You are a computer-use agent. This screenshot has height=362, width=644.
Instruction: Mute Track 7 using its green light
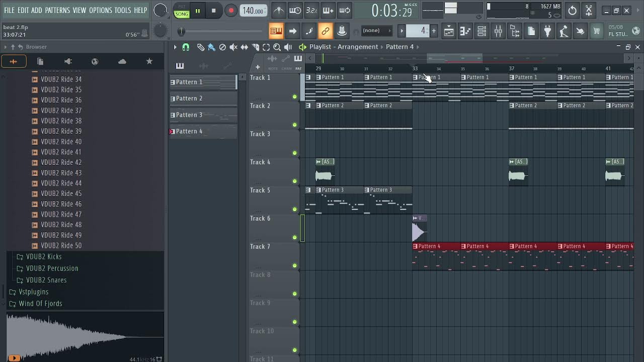[295, 265]
